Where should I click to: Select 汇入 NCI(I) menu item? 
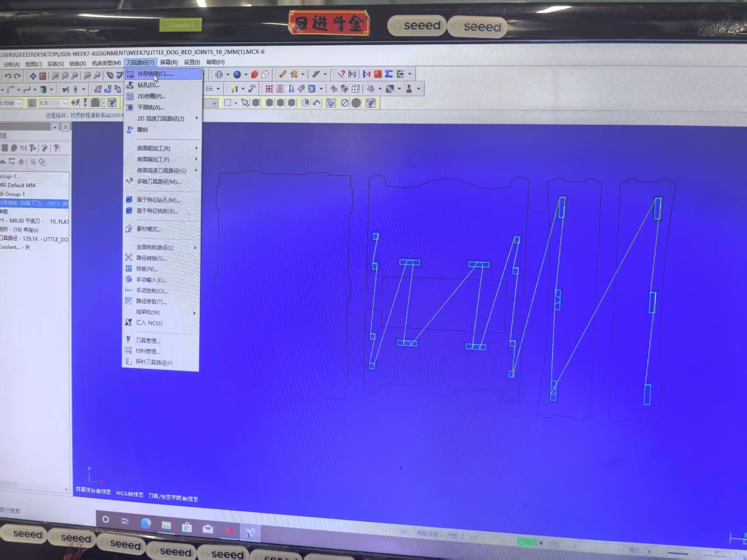161,323
